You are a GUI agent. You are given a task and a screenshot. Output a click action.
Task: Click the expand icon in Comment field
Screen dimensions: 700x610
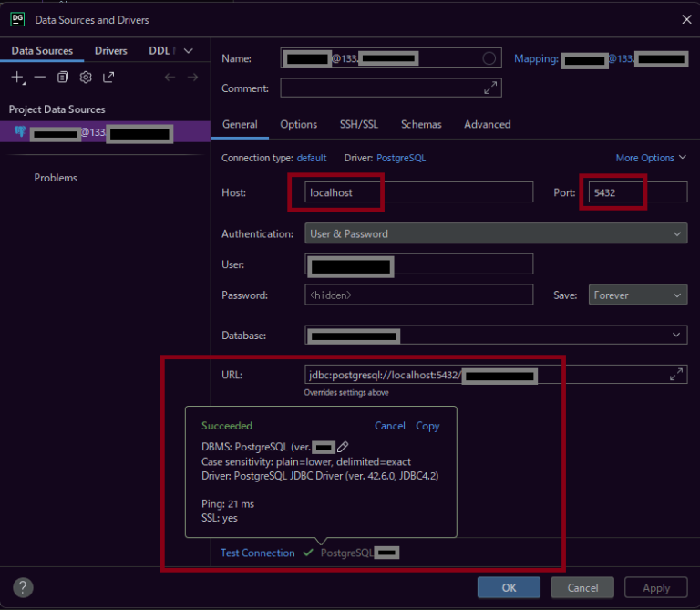[490, 88]
